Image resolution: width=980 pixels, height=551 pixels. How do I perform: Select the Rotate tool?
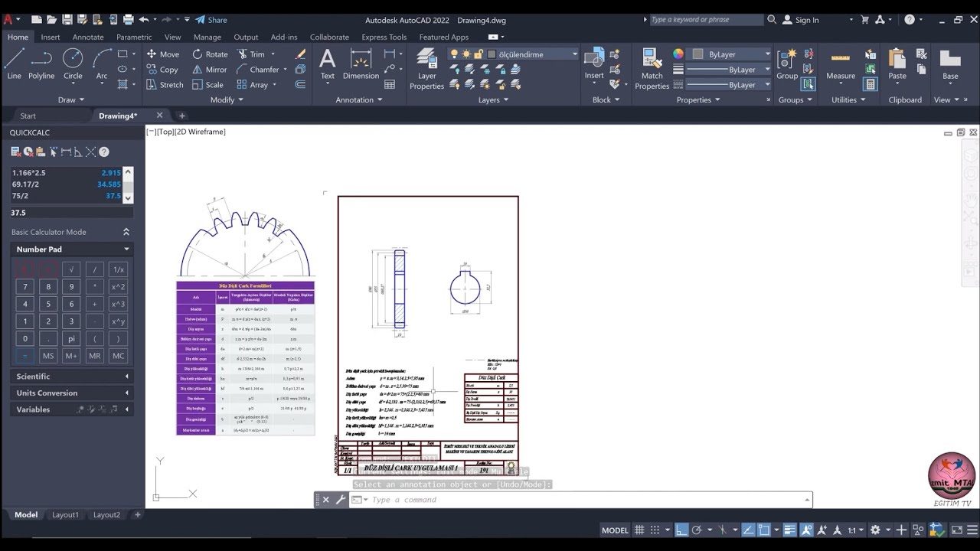tap(210, 54)
